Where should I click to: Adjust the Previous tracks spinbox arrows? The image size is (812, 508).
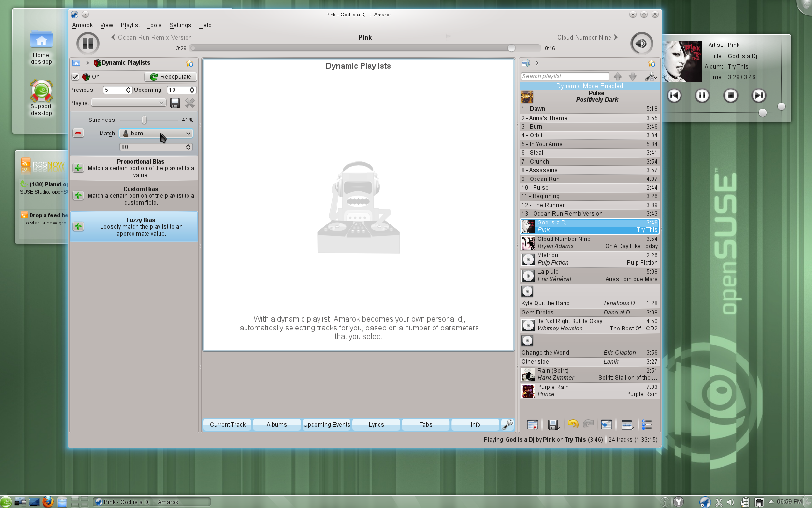click(x=128, y=90)
